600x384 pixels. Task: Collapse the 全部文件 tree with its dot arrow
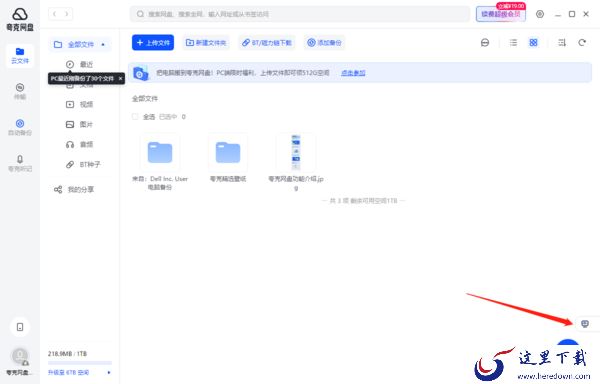103,44
